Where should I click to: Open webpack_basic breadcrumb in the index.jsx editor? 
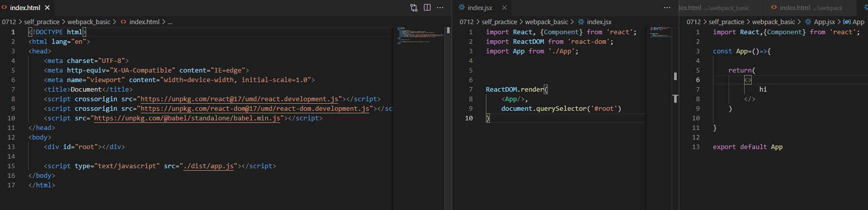[547, 22]
